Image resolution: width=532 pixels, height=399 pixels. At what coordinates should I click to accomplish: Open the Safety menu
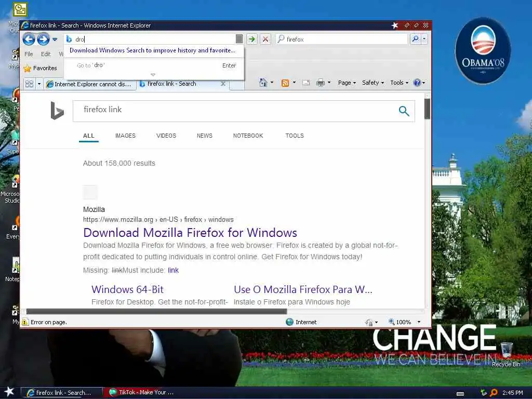click(373, 83)
